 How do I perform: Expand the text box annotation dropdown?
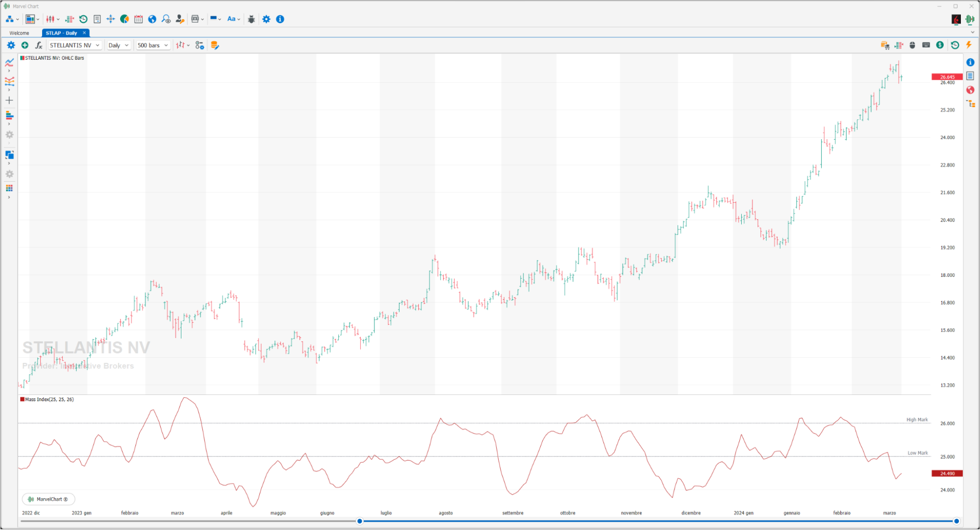(x=202, y=20)
